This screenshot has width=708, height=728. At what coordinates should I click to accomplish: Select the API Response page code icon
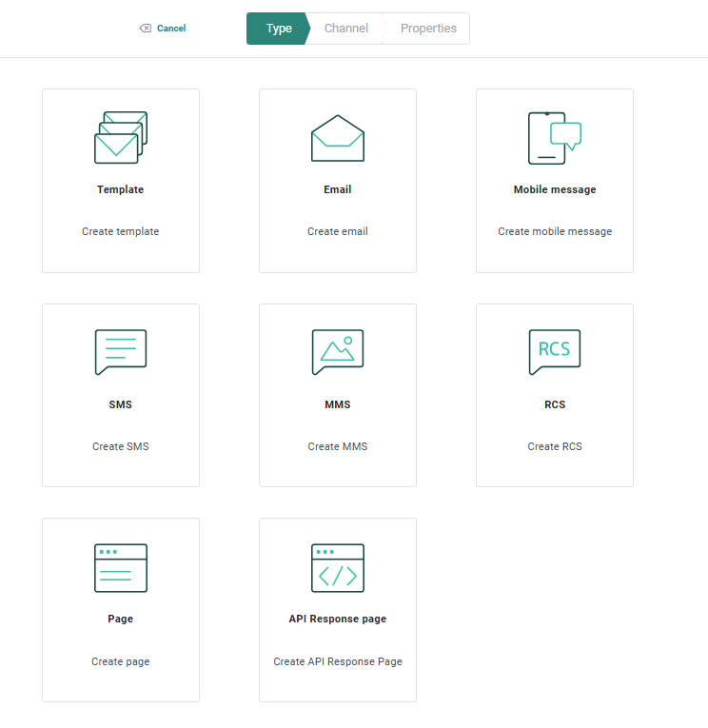pyautogui.click(x=338, y=567)
